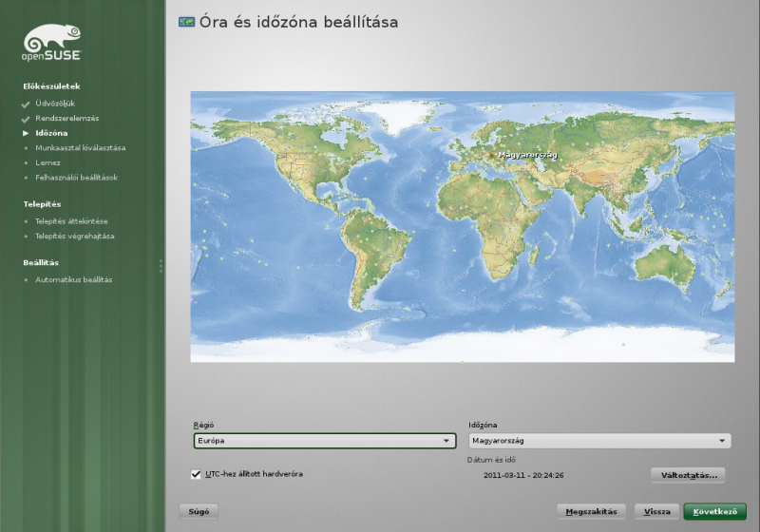Click the Megszakítás button

[x=592, y=511]
